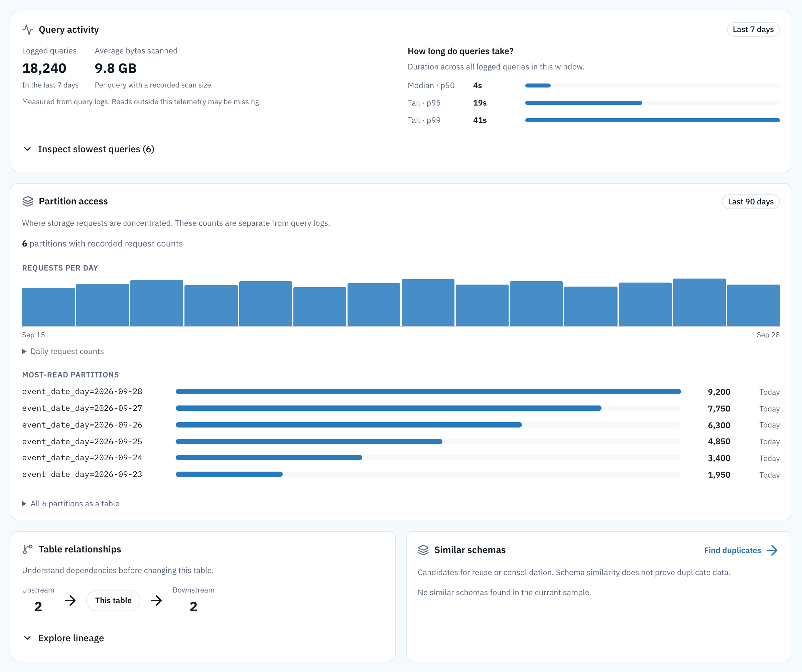The width and height of the screenshot is (802, 672).
Task: Click the Upstream count 2
Action: 38,607
